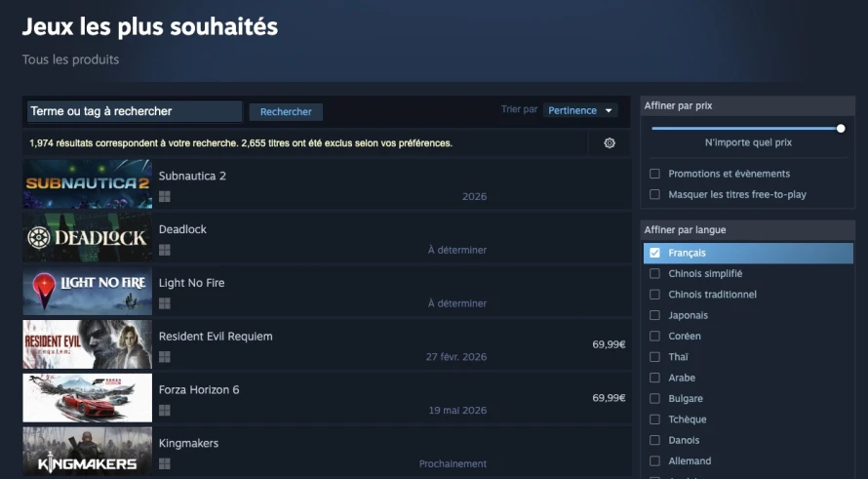This screenshot has height=479, width=868.
Task: Check Chinois traditionnel language filter
Action: 654,295
